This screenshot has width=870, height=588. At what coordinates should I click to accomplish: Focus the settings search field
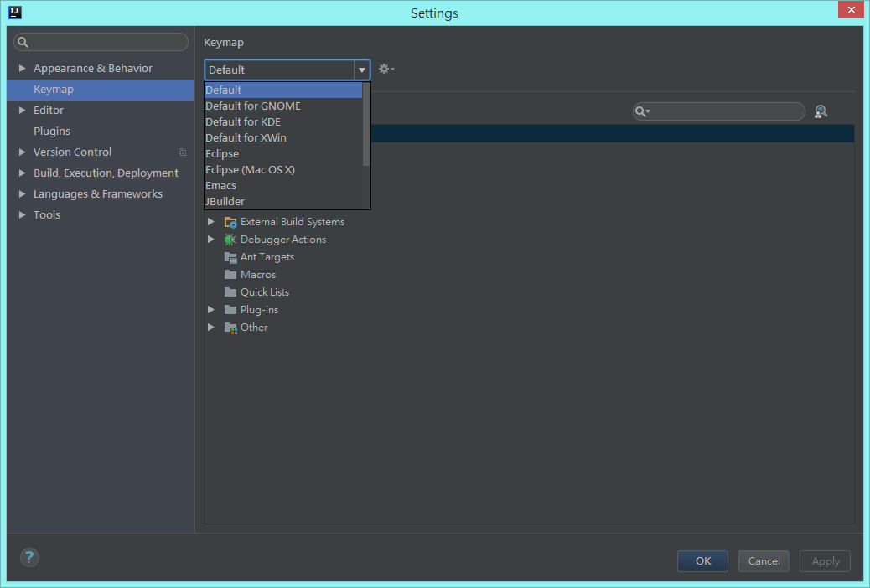coord(101,42)
